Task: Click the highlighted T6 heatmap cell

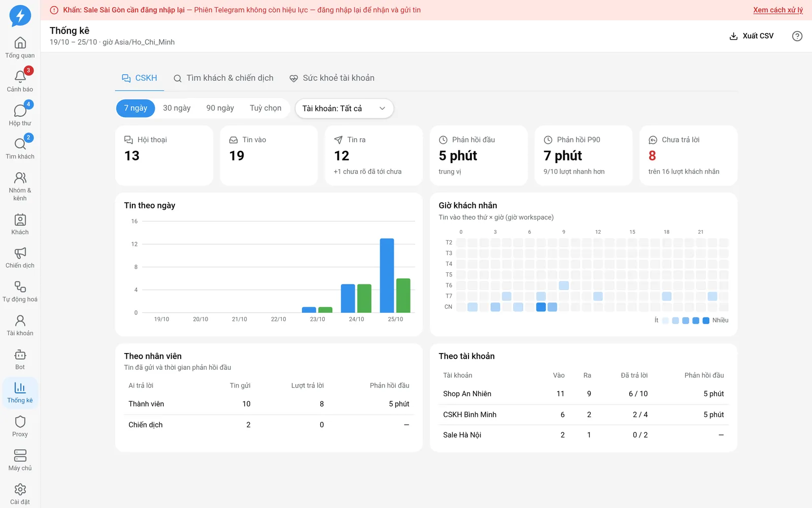Action: [x=564, y=285]
